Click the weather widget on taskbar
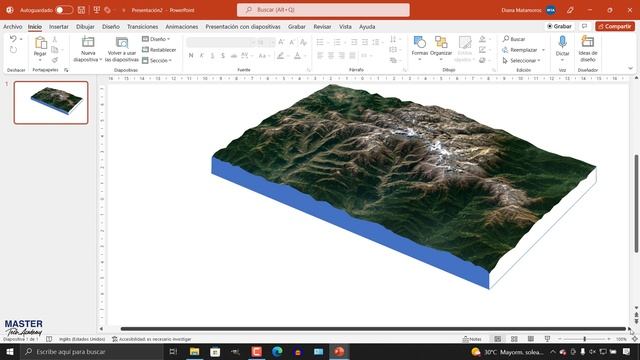The height and width of the screenshot is (360, 640). click(x=507, y=351)
